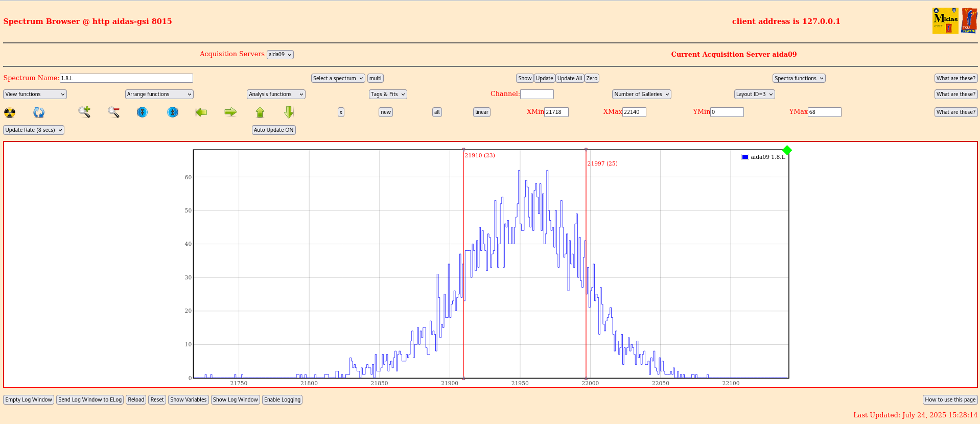980x424 pixels.
Task: Shift the spectrum with the green left arrow
Action: (x=201, y=112)
